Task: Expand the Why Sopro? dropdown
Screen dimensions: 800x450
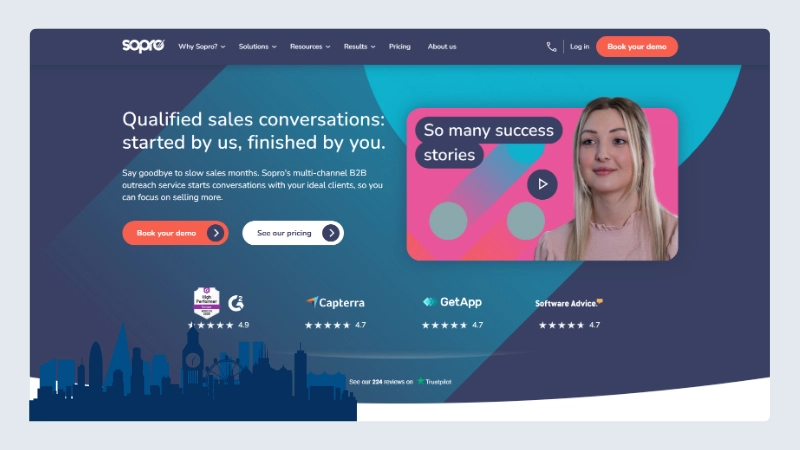Action: [202, 46]
